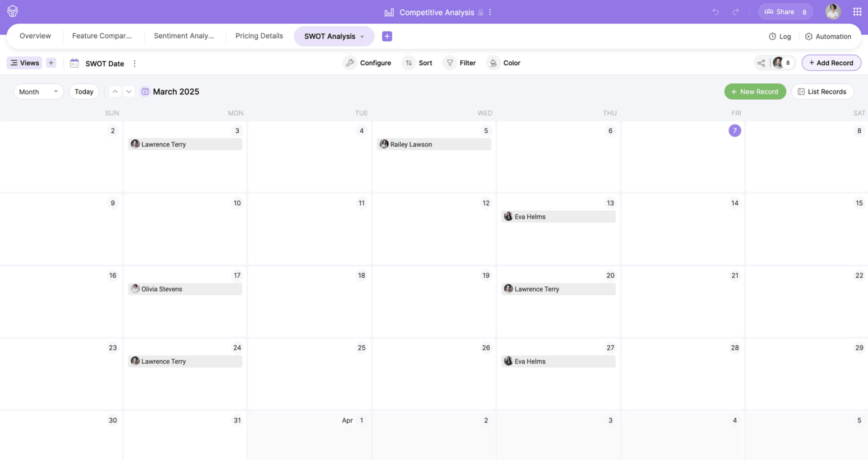Screen dimensions: 868x460
Task: Click the redo arrow icon
Action: point(736,12)
